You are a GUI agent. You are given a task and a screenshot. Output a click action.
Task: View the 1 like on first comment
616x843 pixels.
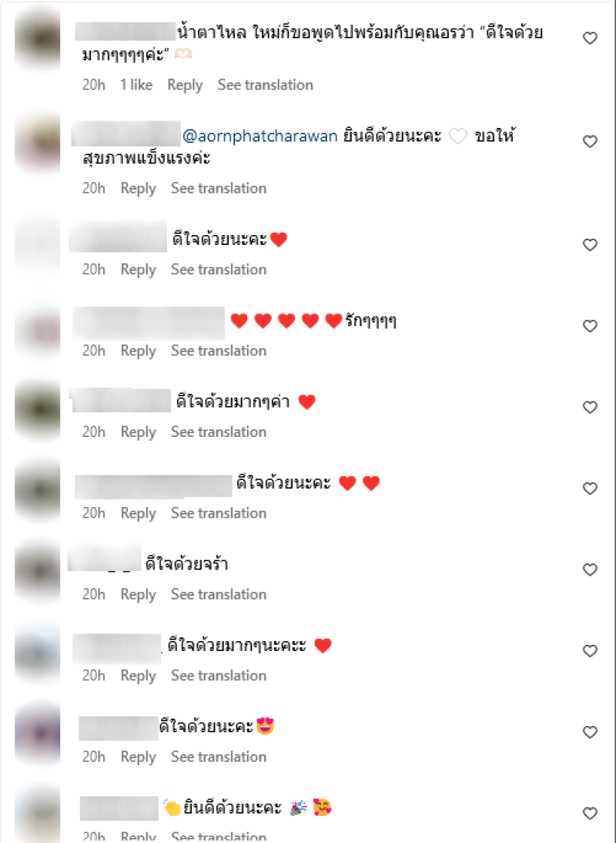136,85
